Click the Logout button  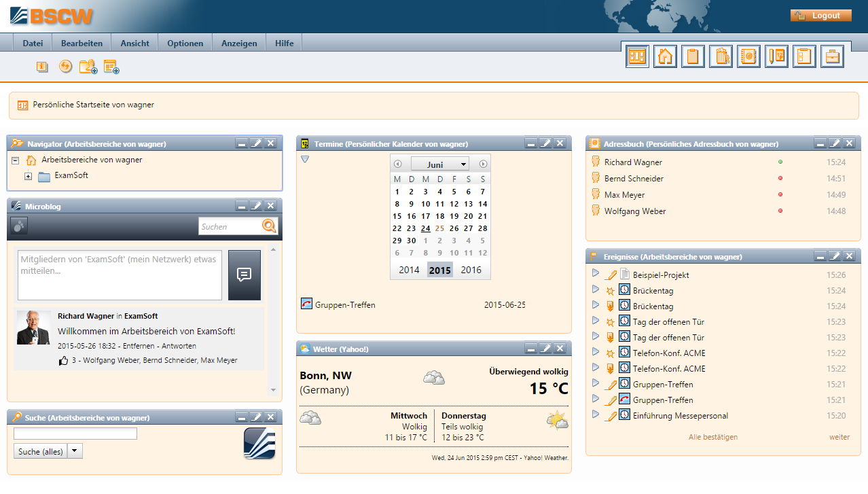[x=820, y=14]
